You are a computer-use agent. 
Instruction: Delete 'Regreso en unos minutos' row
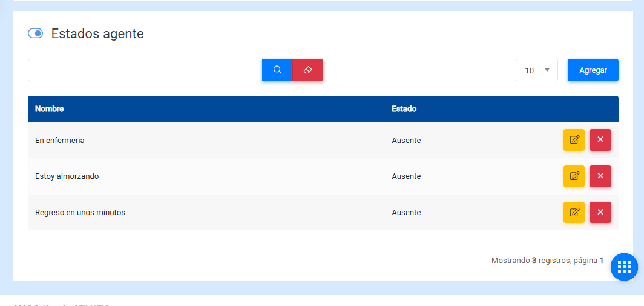tap(600, 213)
